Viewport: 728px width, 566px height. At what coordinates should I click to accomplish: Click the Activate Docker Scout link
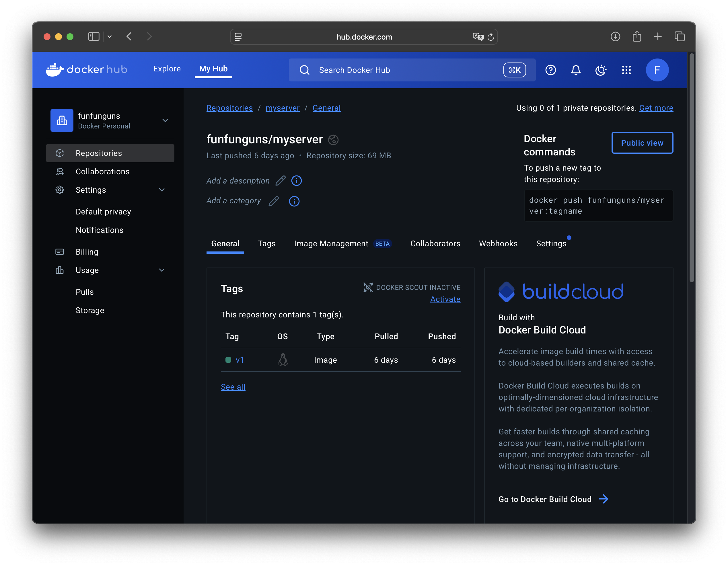click(x=445, y=299)
